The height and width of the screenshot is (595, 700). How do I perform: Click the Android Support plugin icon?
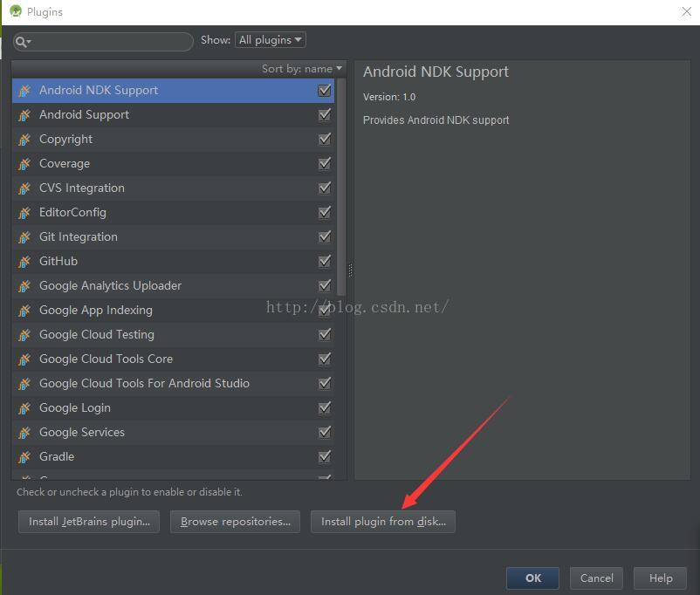[24, 115]
